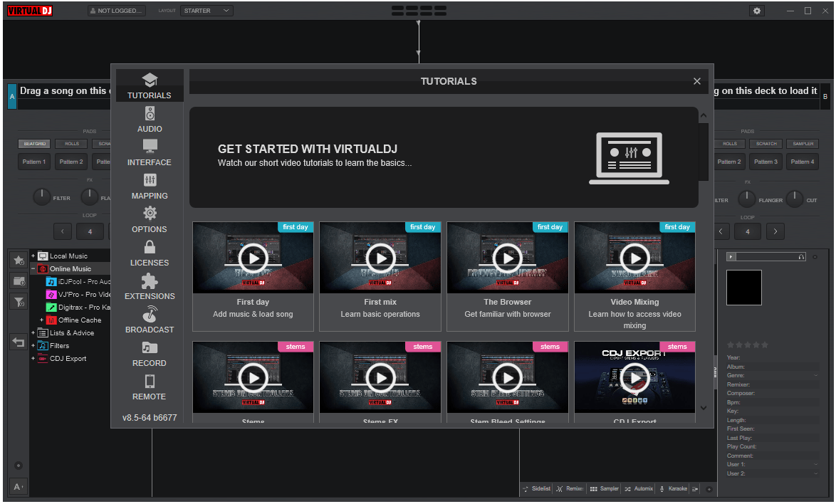
Task: Expand the Lists & Advice tree node
Action: pos(33,333)
